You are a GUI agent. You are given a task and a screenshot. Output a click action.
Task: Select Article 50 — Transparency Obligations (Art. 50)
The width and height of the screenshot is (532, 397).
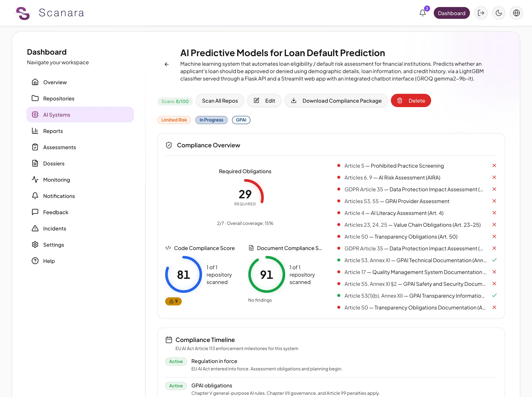417,237
